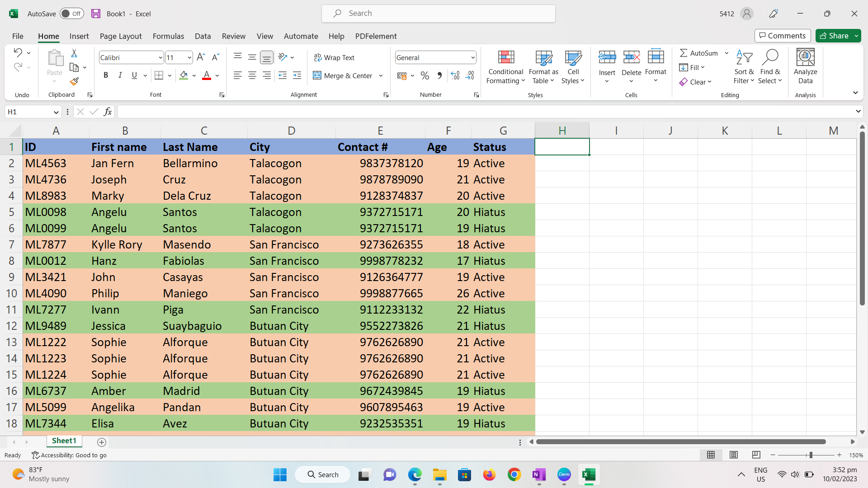Image resolution: width=868 pixels, height=488 pixels.
Task: Open the font name Calibri dropdown
Action: pyautogui.click(x=160, y=57)
